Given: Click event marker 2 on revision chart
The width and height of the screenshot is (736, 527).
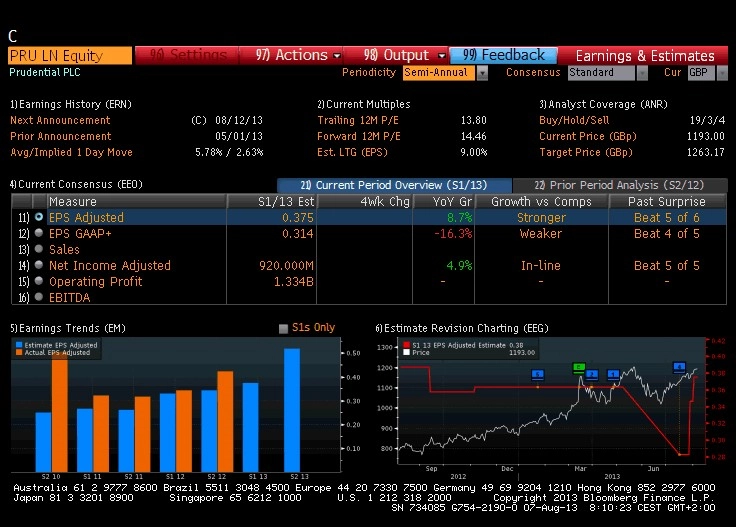Looking at the screenshot, I should tap(592, 374).
